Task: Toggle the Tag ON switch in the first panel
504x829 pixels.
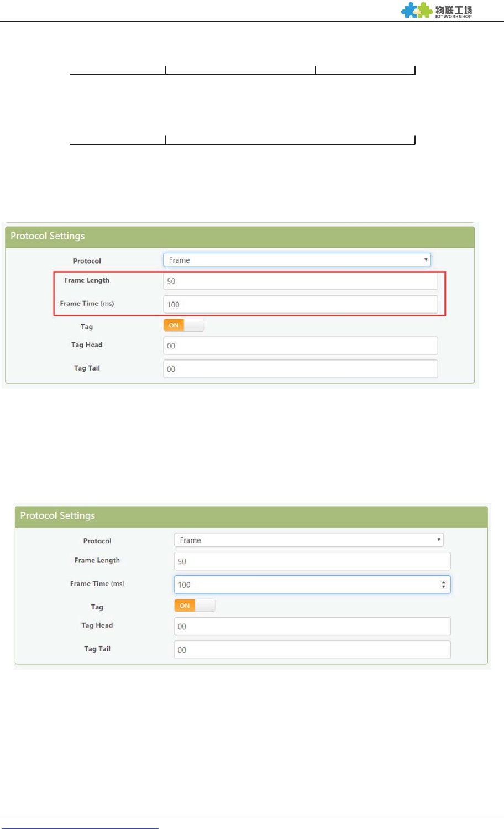Action: pyautogui.click(x=183, y=325)
